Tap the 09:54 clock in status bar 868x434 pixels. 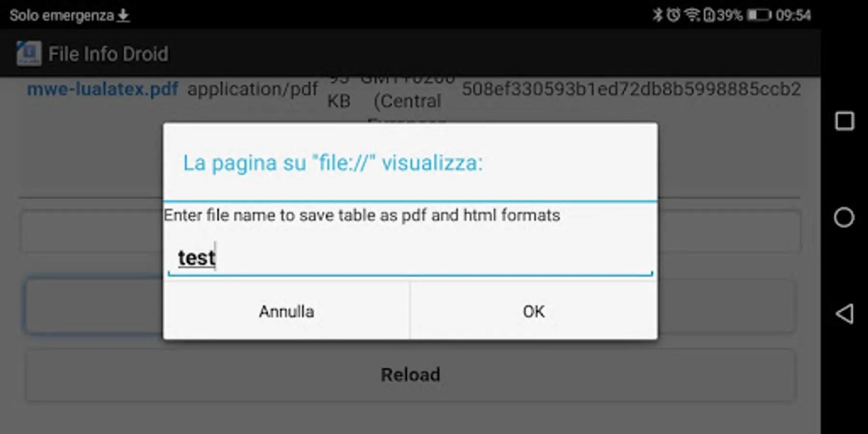pos(793,15)
